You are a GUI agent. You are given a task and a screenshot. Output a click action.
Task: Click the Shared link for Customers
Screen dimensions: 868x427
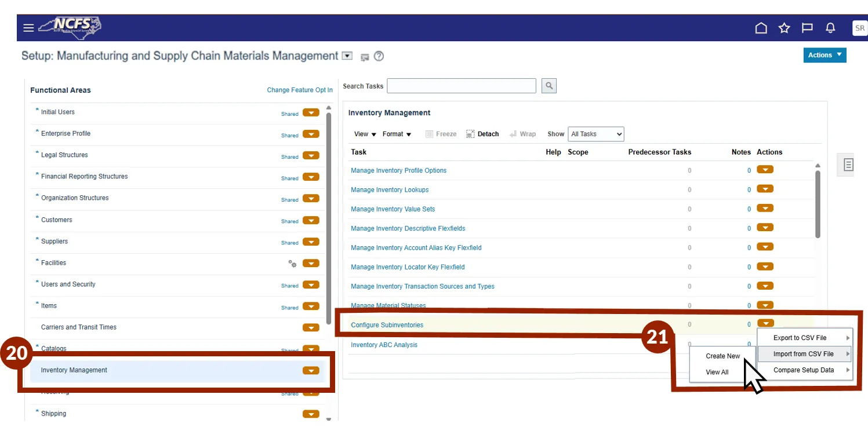click(290, 221)
